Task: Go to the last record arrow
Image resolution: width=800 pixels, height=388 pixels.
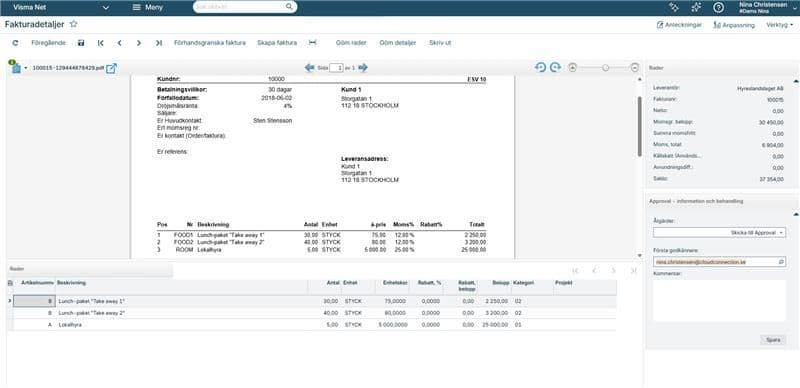Action: coord(159,43)
